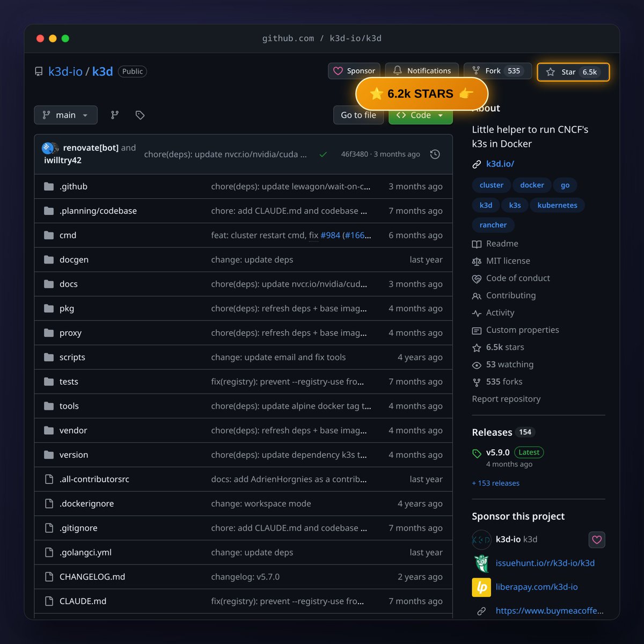Open the tests folder
The width and height of the screenshot is (644, 644).
[x=69, y=382]
